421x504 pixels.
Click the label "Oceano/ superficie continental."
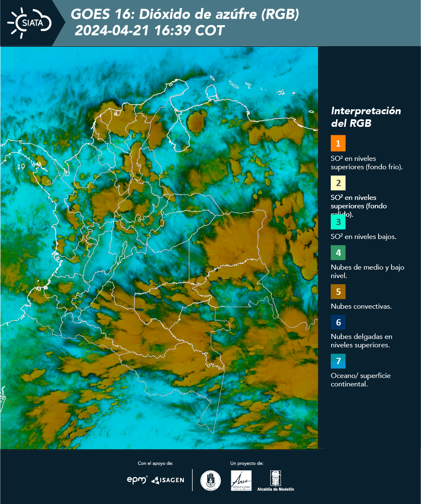pos(361,380)
